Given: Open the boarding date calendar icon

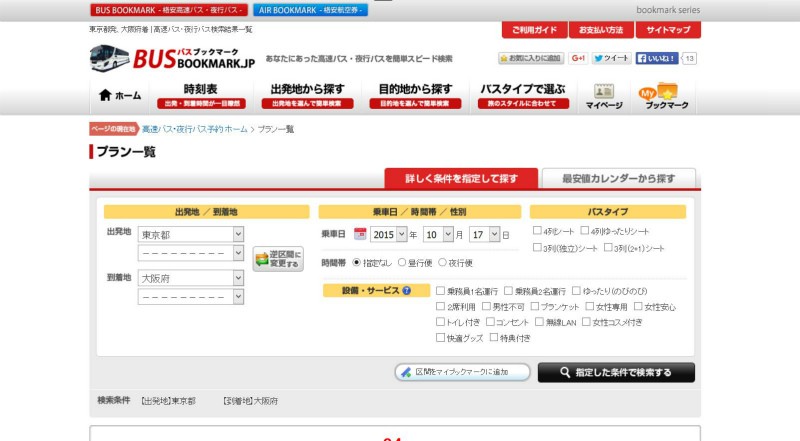Looking at the screenshot, I should click(x=360, y=234).
